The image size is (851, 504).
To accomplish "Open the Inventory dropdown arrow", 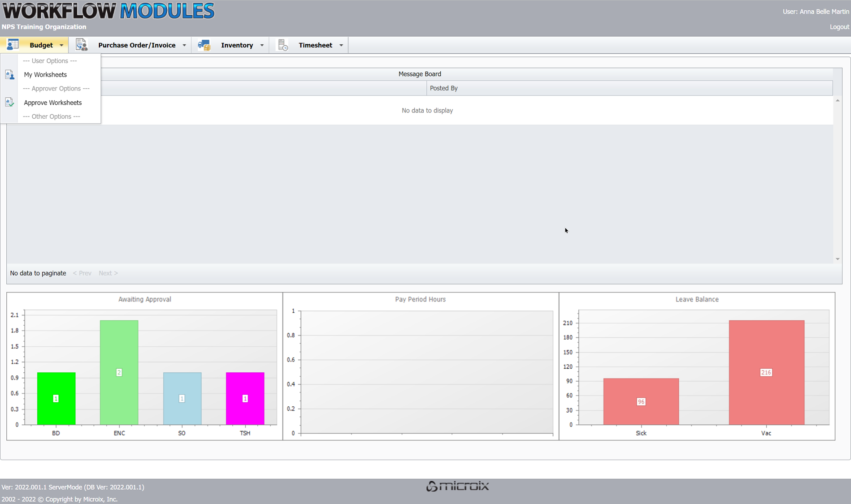I will pos(262,45).
